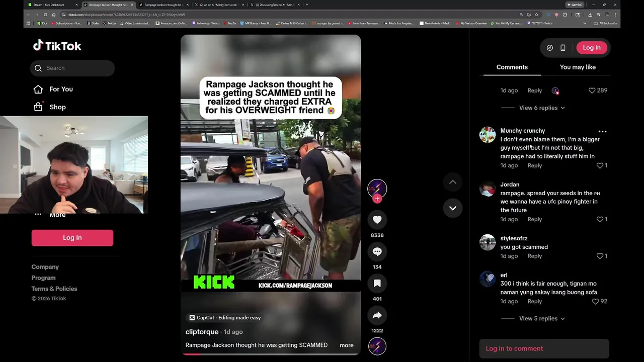Like erl's comment with 92 likes
The width and height of the screenshot is (644, 362).
tap(595, 301)
